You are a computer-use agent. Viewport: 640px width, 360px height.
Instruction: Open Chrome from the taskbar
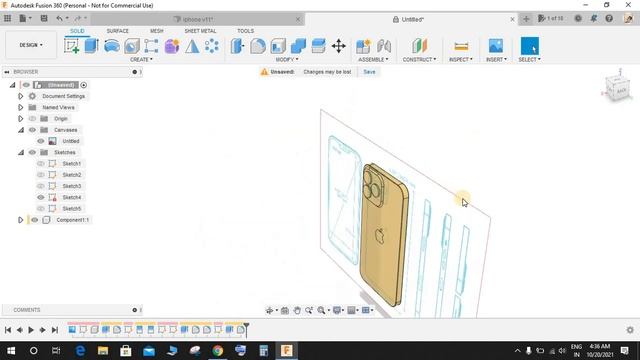tap(218, 351)
